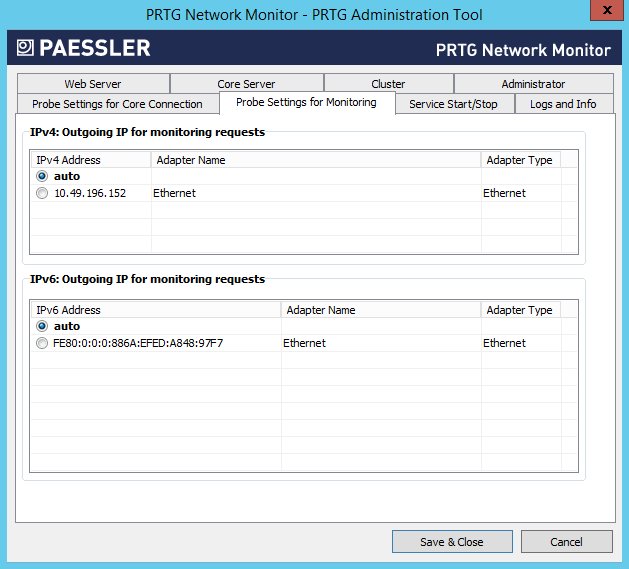This screenshot has height=569, width=629.
Task: Switch to Service Start/Stop tab
Action: [x=454, y=104]
